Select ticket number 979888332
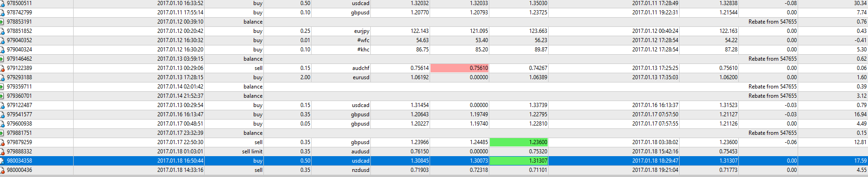 (19, 152)
